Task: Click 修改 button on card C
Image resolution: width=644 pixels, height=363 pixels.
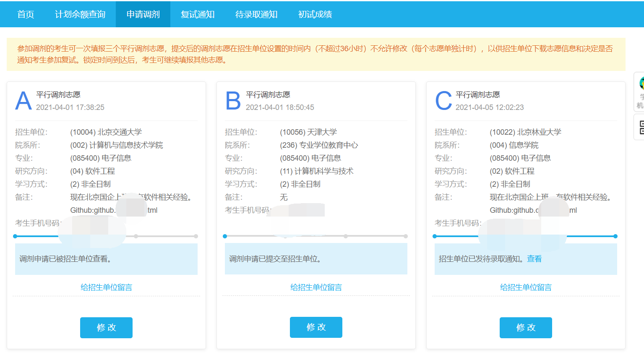Action: pyautogui.click(x=526, y=328)
